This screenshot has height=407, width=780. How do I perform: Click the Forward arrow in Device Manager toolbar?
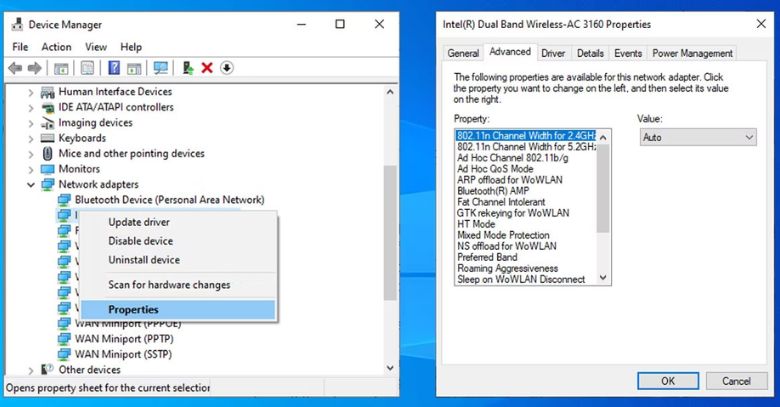pos(34,68)
